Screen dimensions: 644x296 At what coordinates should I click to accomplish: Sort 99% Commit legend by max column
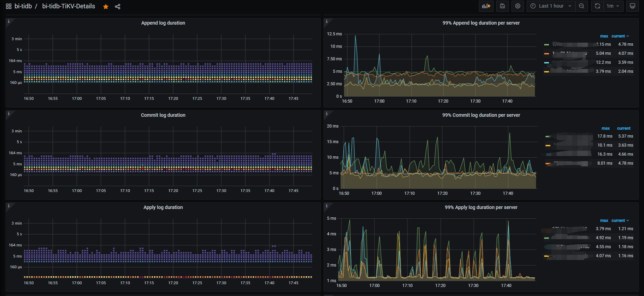tap(606, 128)
